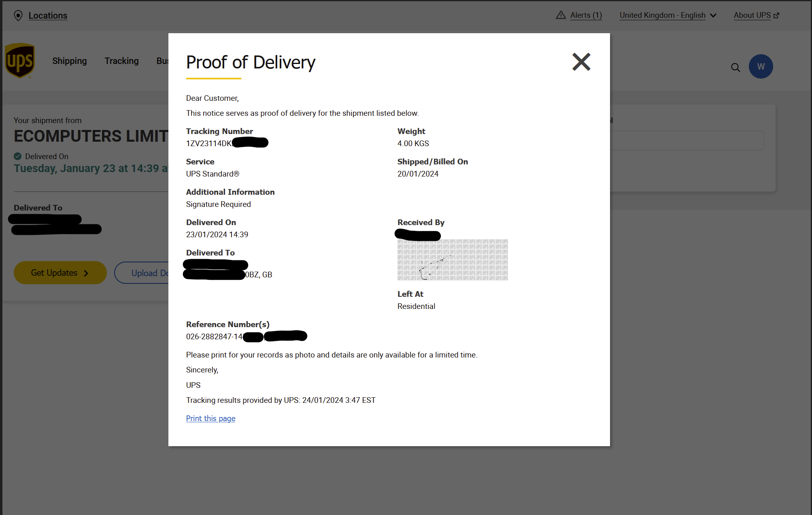Click the About UPS external-link icon
Viewport: 812px width, 515px height.
tap(776, 15)
